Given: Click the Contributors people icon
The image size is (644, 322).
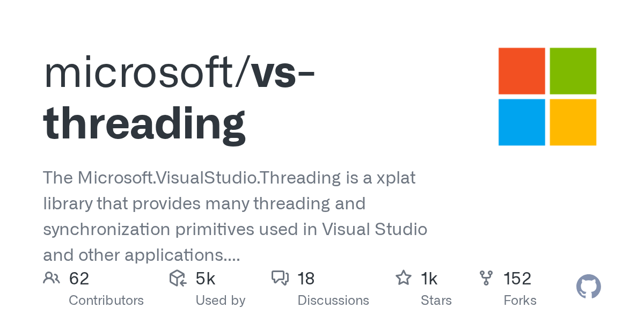Looking at the screenshot, I should pos(52,278).
